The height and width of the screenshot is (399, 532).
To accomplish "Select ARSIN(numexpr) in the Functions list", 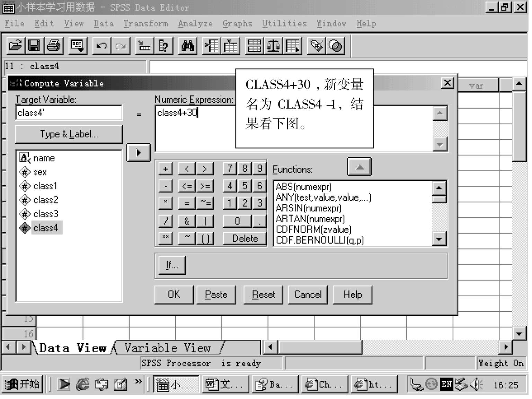I will tap(309, 208).
